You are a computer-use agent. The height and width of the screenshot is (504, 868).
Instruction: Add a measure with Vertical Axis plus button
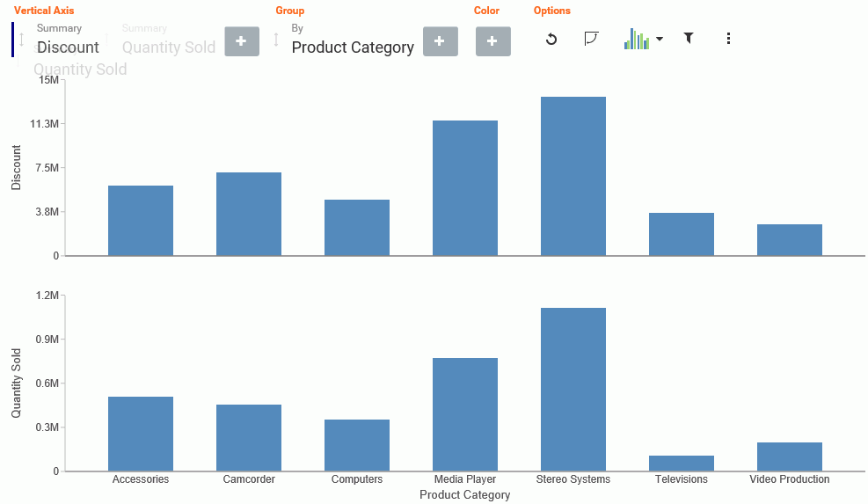[241, 41]
